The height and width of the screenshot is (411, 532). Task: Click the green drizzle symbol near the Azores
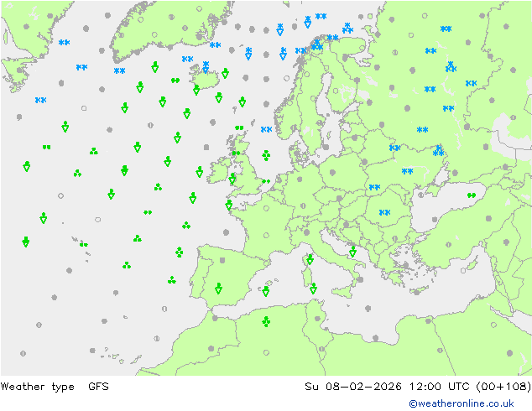pyautogui.click(x=83, y=244)
